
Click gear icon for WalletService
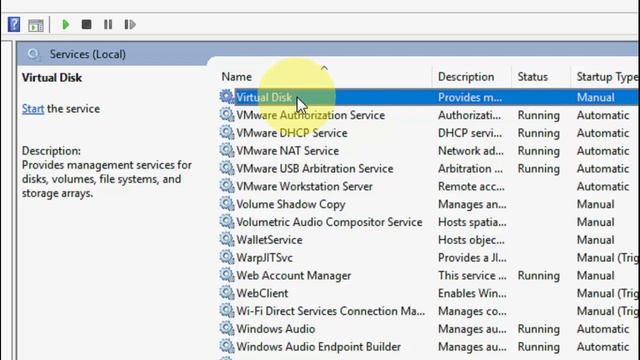[227, 240]
